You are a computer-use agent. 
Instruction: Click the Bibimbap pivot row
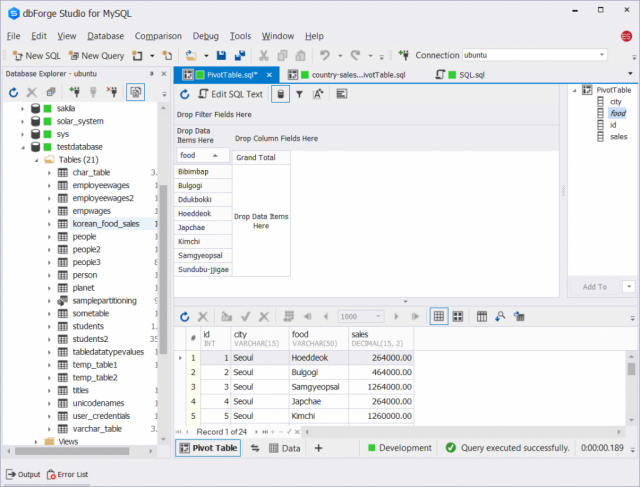pyautogui.click(x=203, y=172)
